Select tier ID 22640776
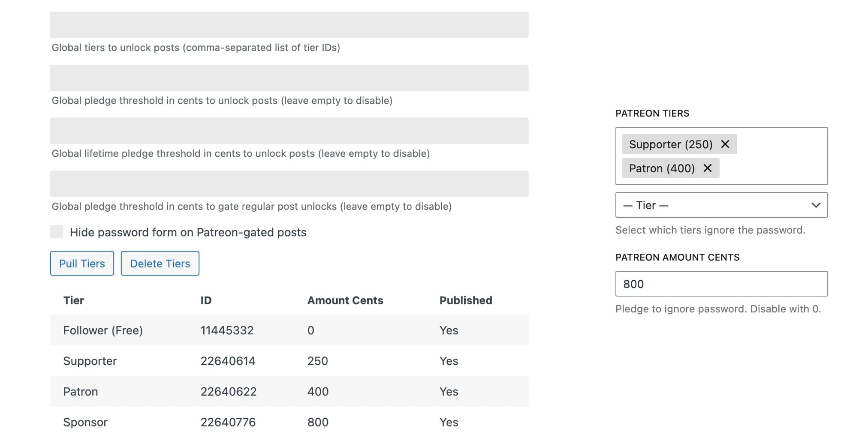Screen dimensions: 868x438 [228, 422]
